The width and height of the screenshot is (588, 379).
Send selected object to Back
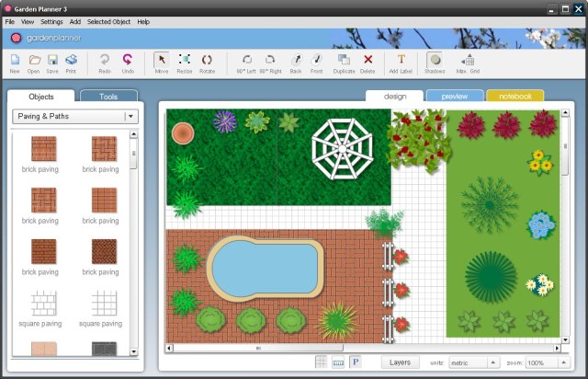[296, 63]
